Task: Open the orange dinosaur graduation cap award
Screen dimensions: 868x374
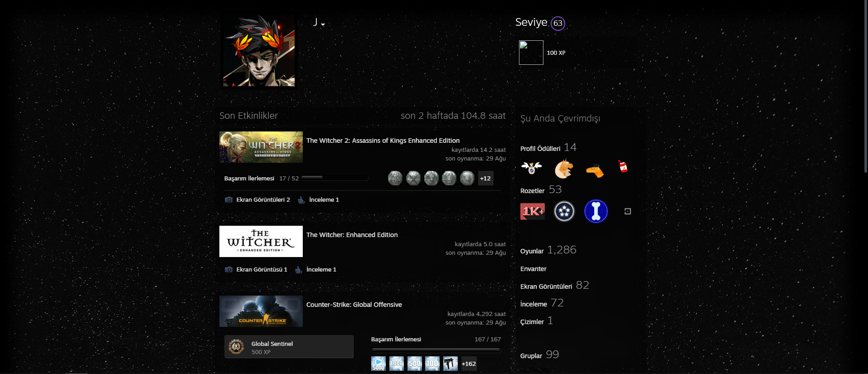Action: click(x=595, y=170)
